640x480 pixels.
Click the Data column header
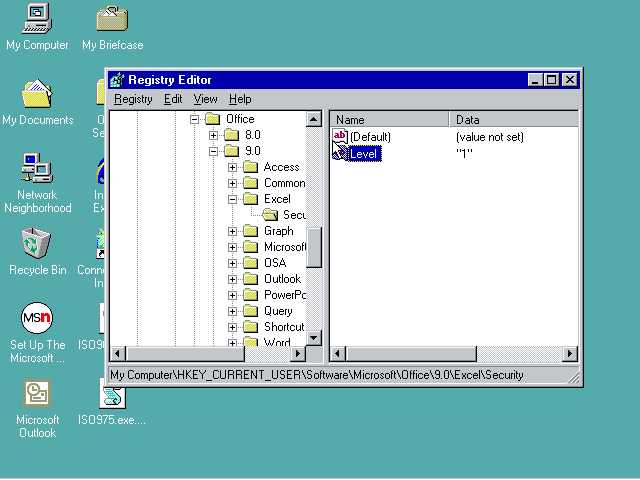(x=513, y=120)
